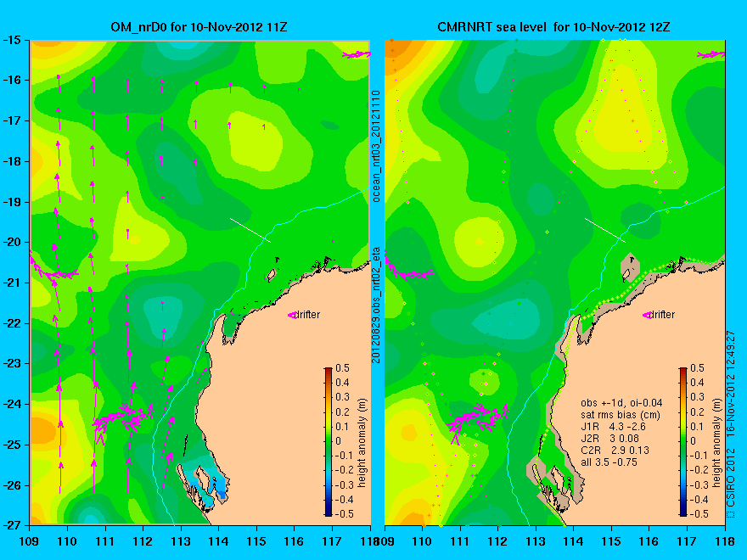This screenshot has height=560, width=747.
Task: Click the -24 latitude label on left axis
Action: (x=12, y=404)
